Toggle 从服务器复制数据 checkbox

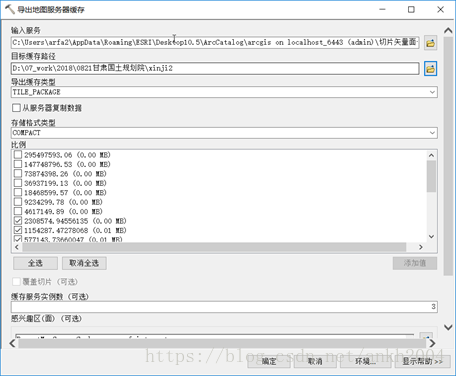(x=16, y=108)
